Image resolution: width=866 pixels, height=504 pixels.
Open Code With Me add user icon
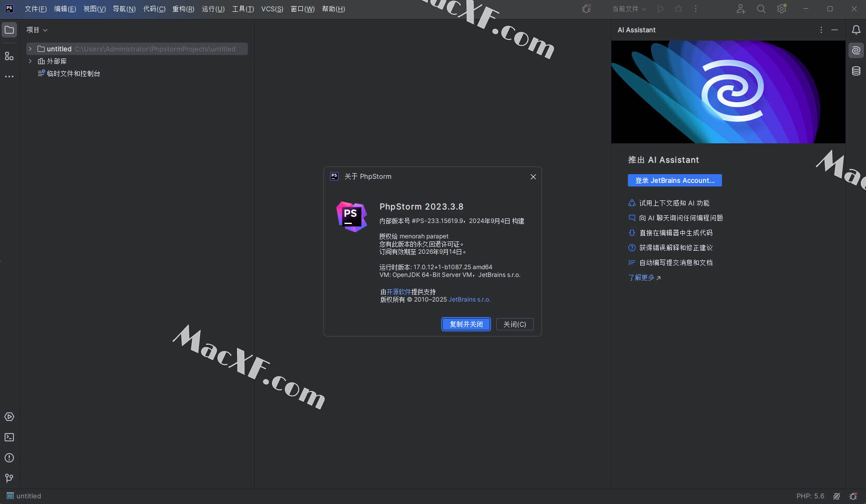pyautogui.click(x=741, y=9)
